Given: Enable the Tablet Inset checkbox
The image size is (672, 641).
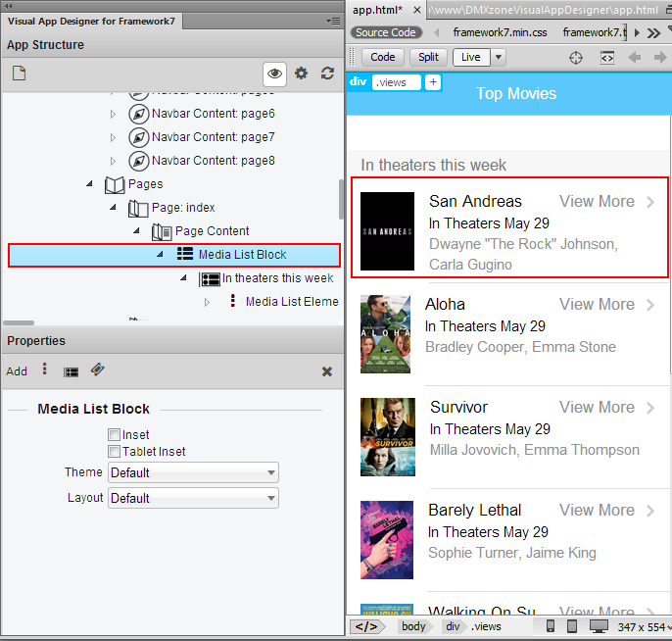Looking at the screenshot, I should [x=114, y=452].
